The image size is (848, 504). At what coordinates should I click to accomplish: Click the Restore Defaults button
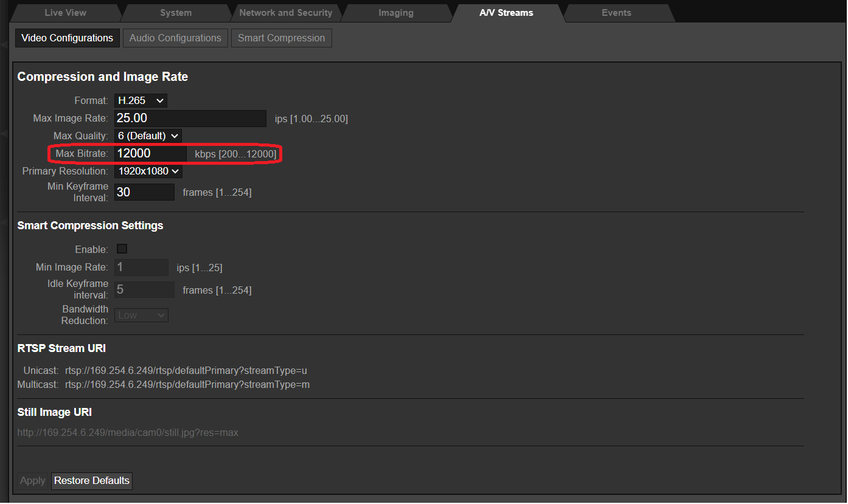point(91,480)
